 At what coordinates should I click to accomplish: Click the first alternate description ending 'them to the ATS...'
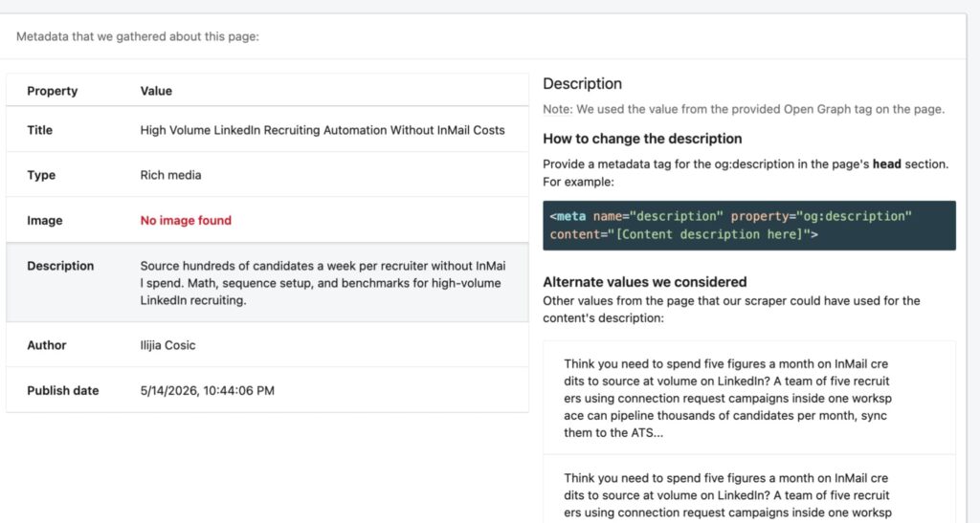coord(727,398)
